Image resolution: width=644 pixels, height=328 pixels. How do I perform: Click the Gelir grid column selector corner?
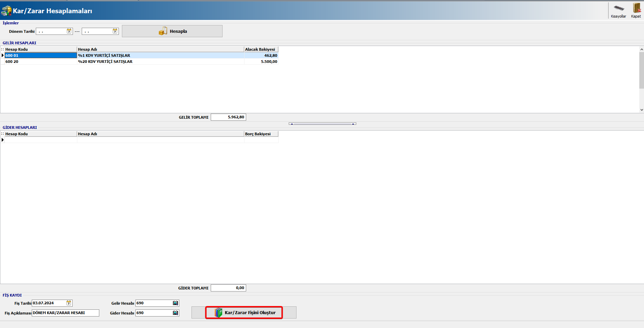click(2, 49)
